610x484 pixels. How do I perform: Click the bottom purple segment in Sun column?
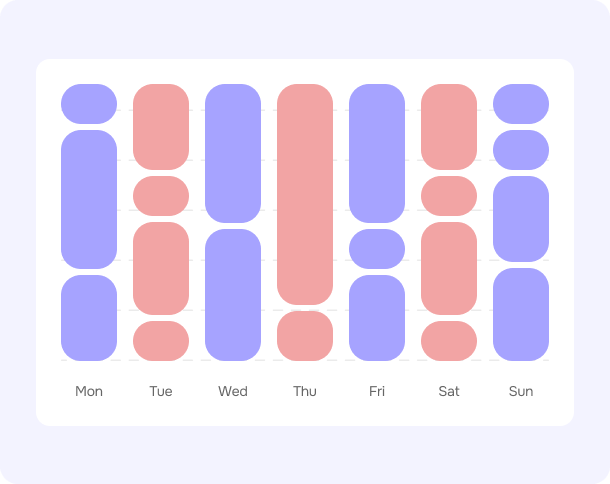pos(521,314)
